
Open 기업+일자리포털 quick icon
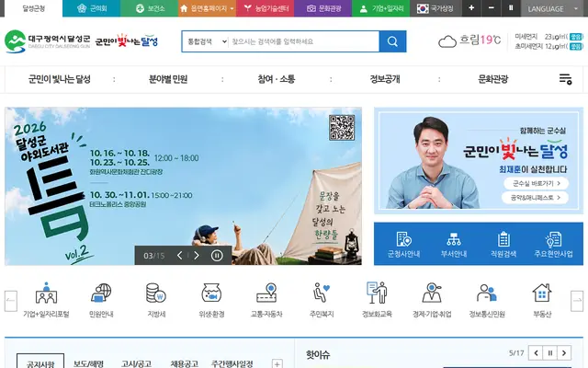click(x=46, y=300)
